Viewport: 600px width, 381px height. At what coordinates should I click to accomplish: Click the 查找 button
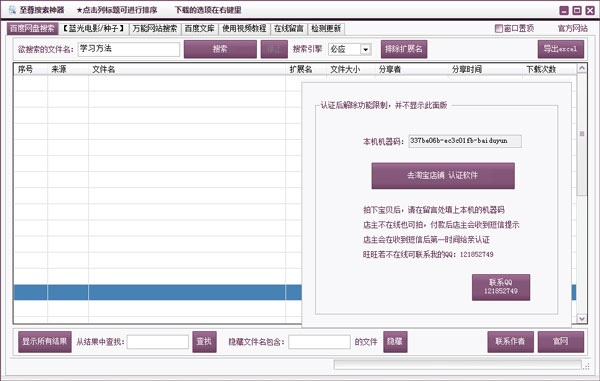tap(204, 342)
